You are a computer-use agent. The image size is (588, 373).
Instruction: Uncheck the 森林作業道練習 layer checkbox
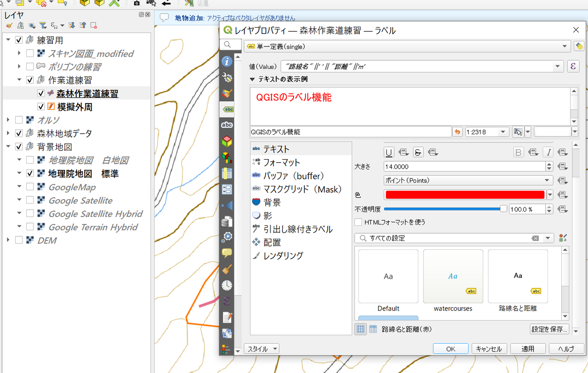coord(41,93)
